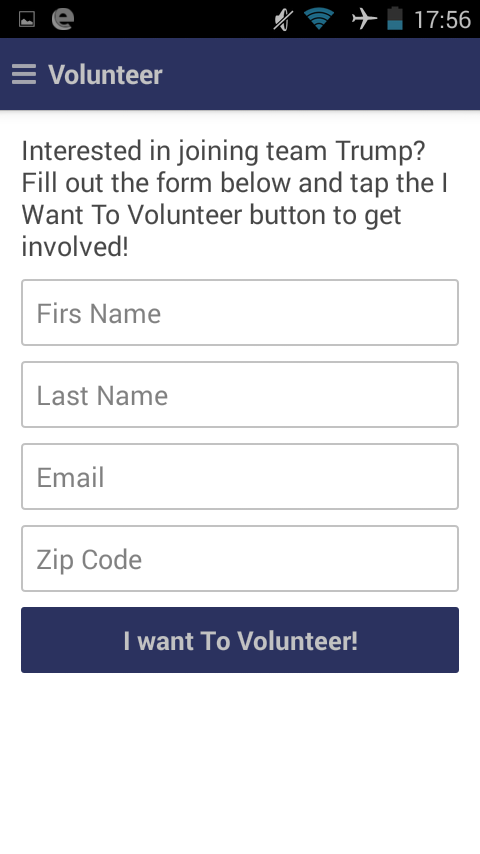Tap the Volunteer header title
Screen dimensions: 480x854
[x=105, y=75]
